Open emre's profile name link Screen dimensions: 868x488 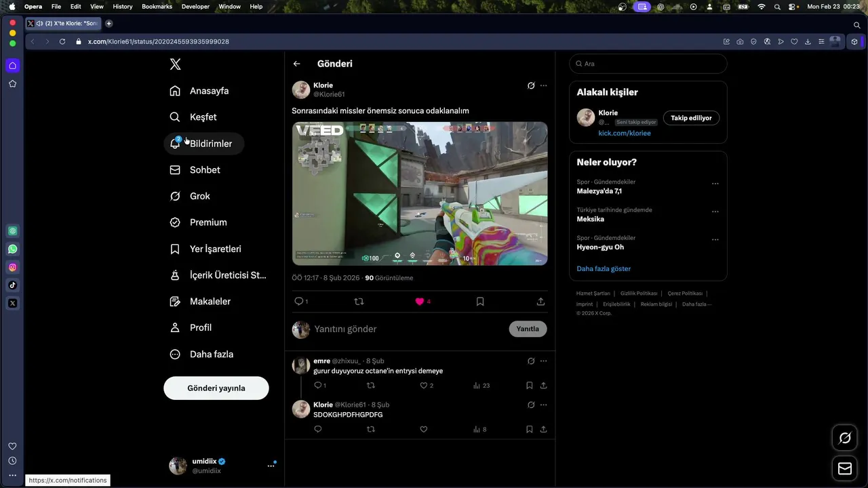click(321, 361)
